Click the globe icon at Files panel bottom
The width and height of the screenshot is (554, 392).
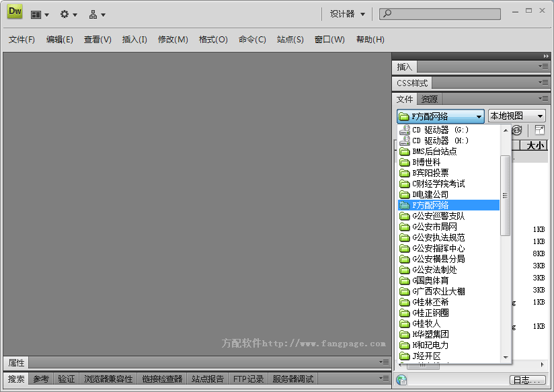tap(401, 380)
